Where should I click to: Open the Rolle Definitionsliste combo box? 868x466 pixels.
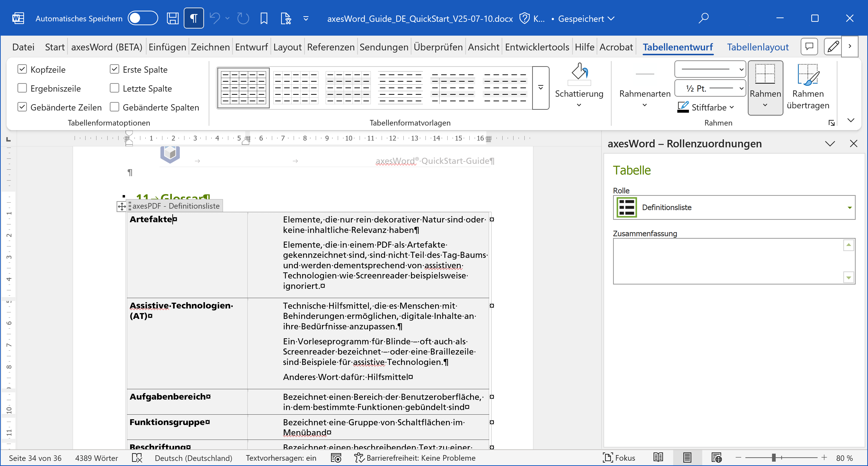tap(734, 207)
